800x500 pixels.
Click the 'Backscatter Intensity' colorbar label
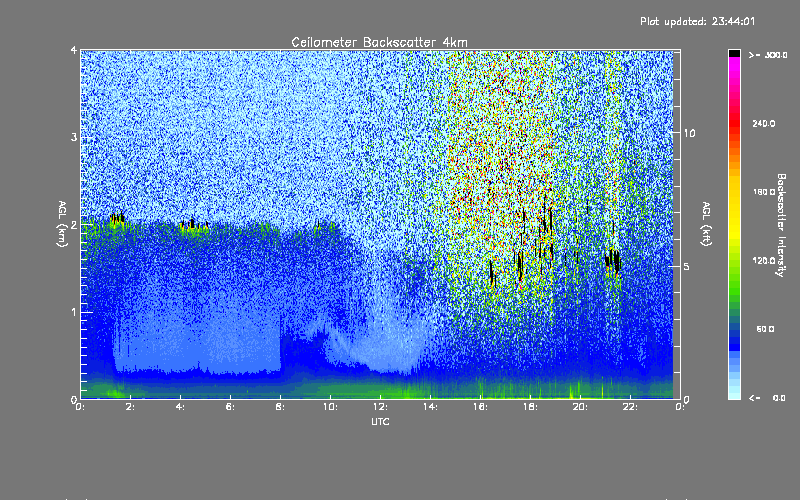tap(781, 225)
